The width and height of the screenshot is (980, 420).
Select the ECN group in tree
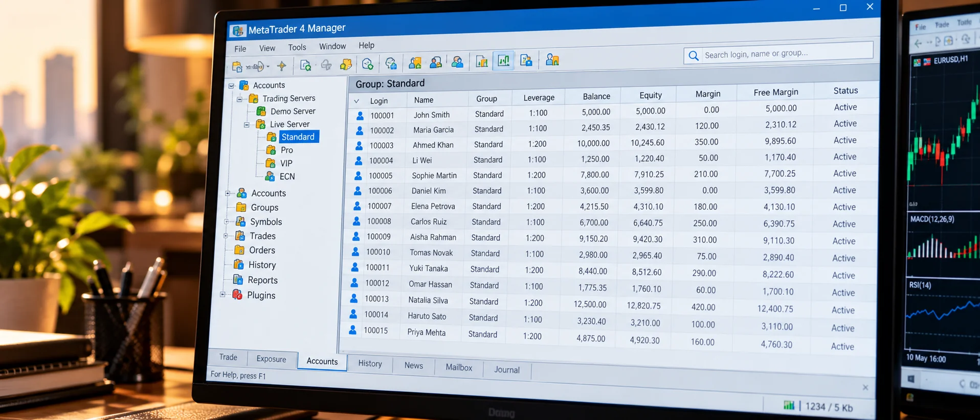(x=287, y=176)
